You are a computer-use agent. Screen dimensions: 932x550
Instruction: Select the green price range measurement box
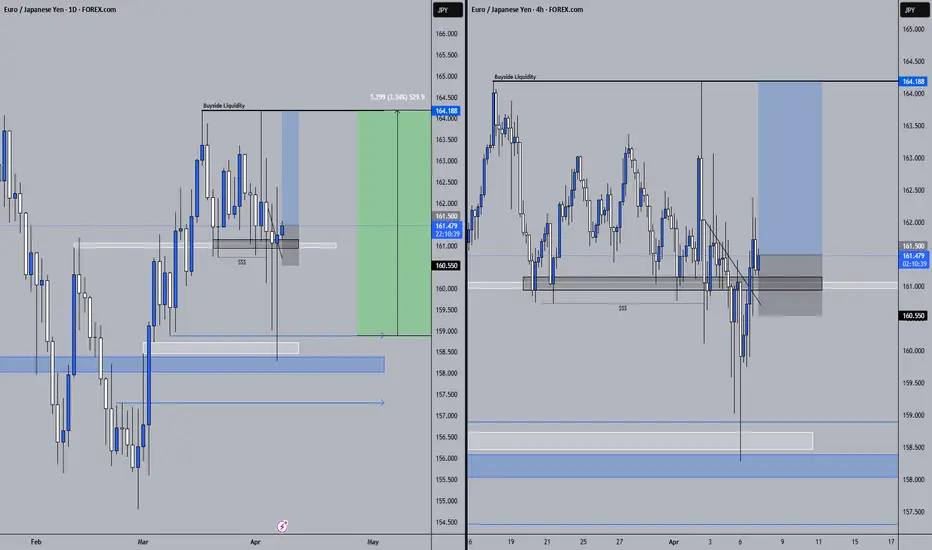pyautogui.click(x=394, y=223)
